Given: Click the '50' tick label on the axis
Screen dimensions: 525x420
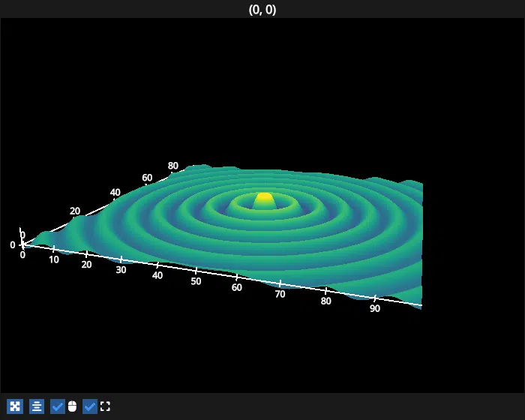Looking at the screenshot, I should click(196, 281).
